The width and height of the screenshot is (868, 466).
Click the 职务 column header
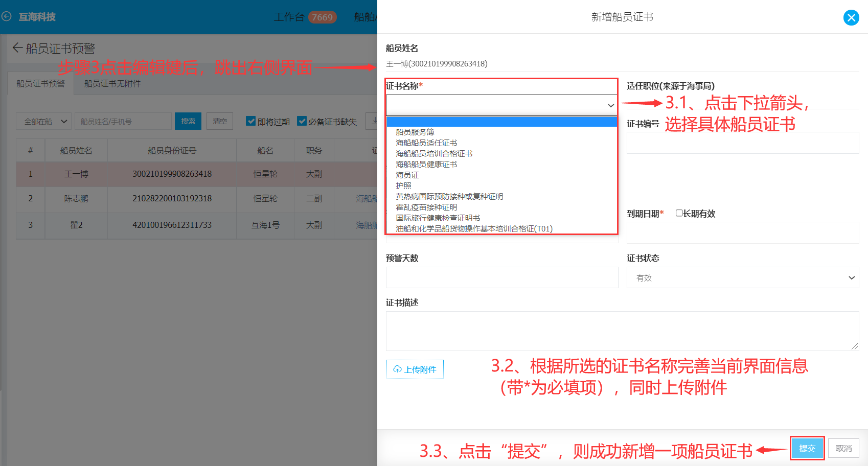click(314, 151)
